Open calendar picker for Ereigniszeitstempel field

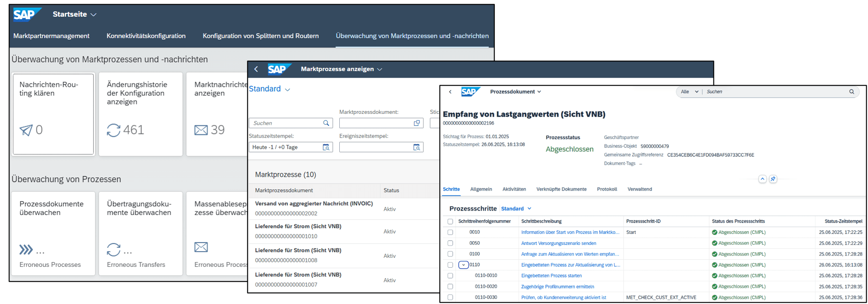[x=416, y=147]
